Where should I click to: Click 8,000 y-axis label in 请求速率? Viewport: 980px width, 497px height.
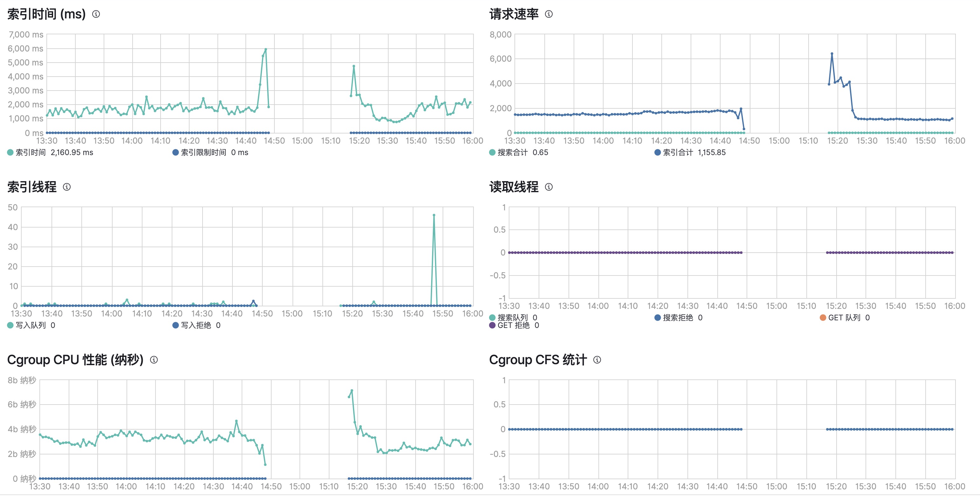500,35
